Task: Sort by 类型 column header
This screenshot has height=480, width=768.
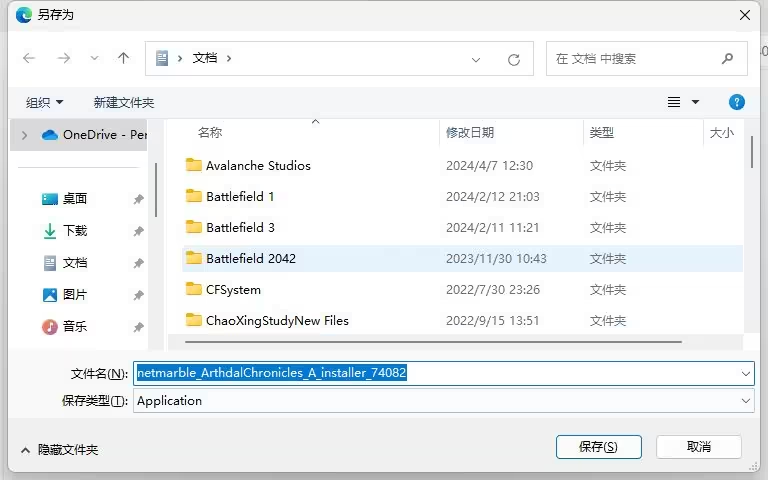Action: tap(601, 133)
